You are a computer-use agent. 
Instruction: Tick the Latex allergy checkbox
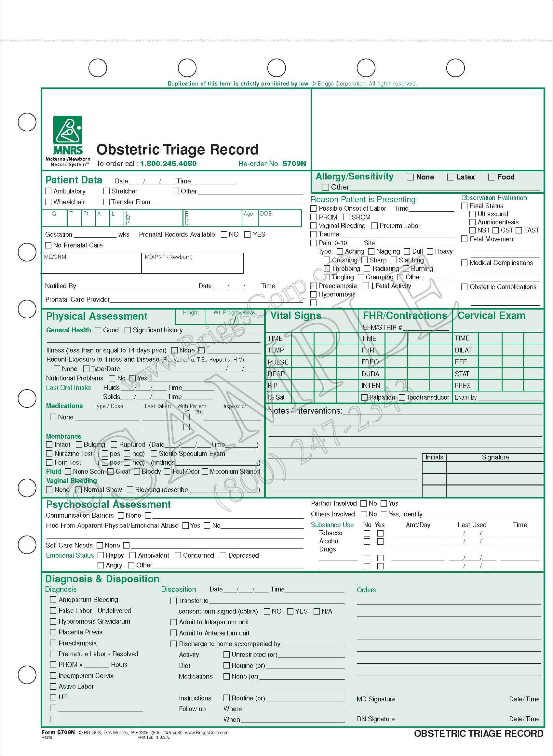pos(451,177)
